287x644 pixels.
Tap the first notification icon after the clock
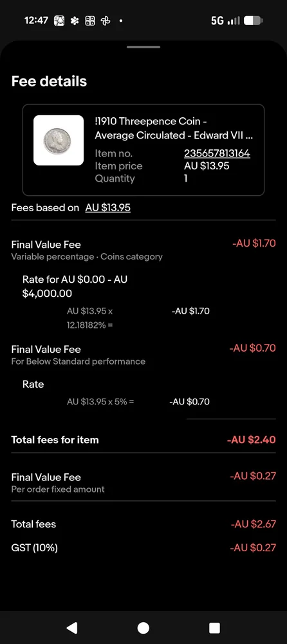[59, 21]
